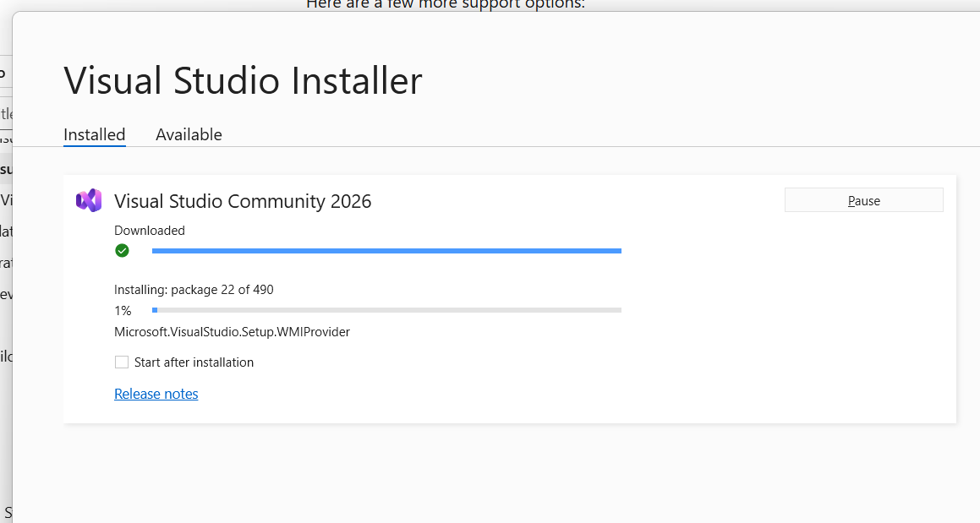Open Release notes
The height and width of the screenshot is (523, 980).
coord(156,394)
